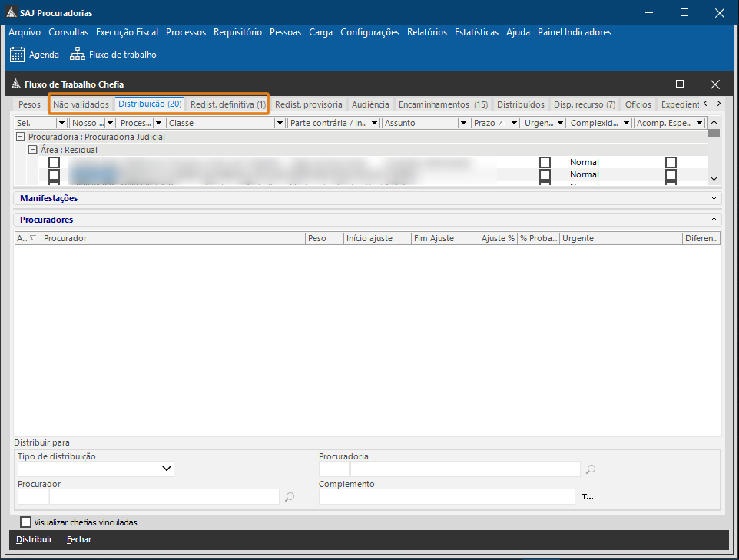Click the Complemento input field
Viewport: 739px width, 560px height.
tap(446, 497)
